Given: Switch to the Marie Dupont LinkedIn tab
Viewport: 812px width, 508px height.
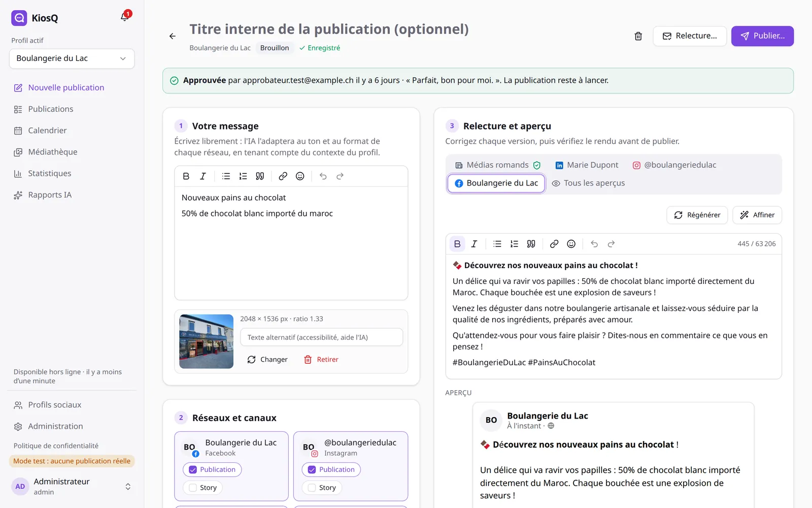Looking at the screenshot, I should pos(587,165).
